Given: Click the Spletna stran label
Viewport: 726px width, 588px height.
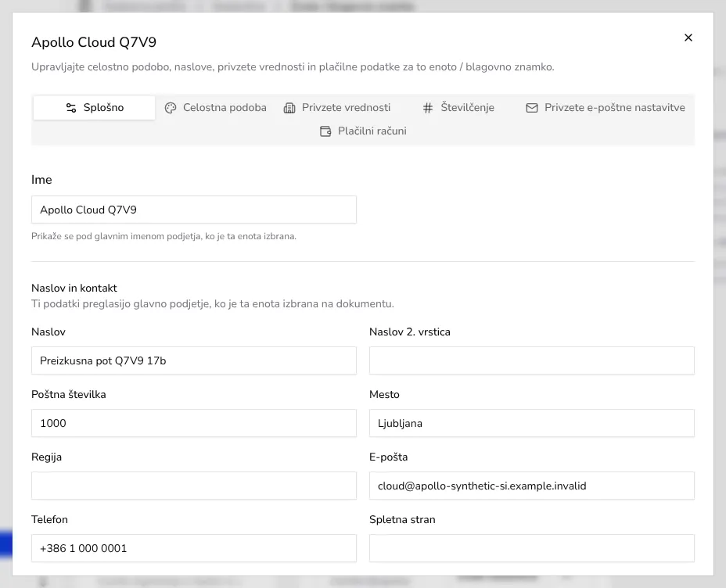Looking at the screenshot, I should [x=402, y=519].
